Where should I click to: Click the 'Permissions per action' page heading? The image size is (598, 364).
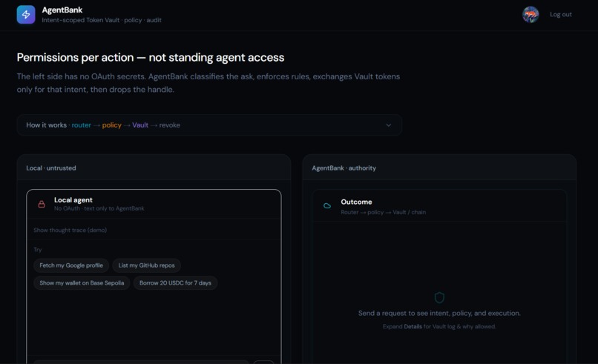coord(151,58)
